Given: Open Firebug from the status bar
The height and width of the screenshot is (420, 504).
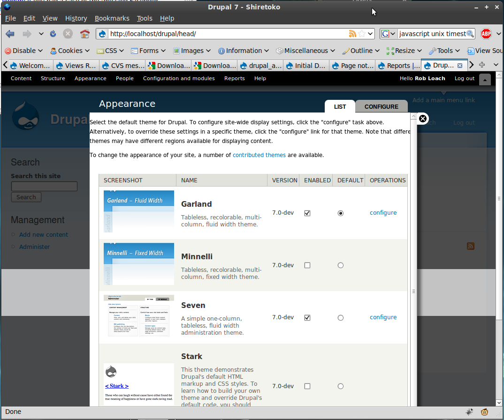Looking at the screenshot, I should [468, 412].
